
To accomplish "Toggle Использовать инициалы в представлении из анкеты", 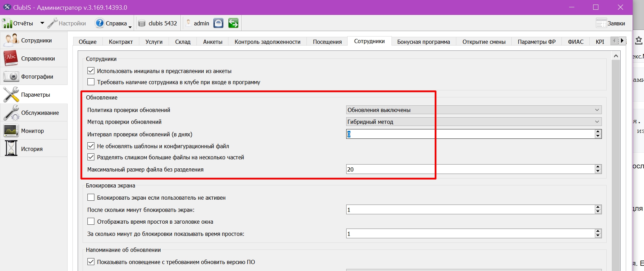I will coord(91,71).
